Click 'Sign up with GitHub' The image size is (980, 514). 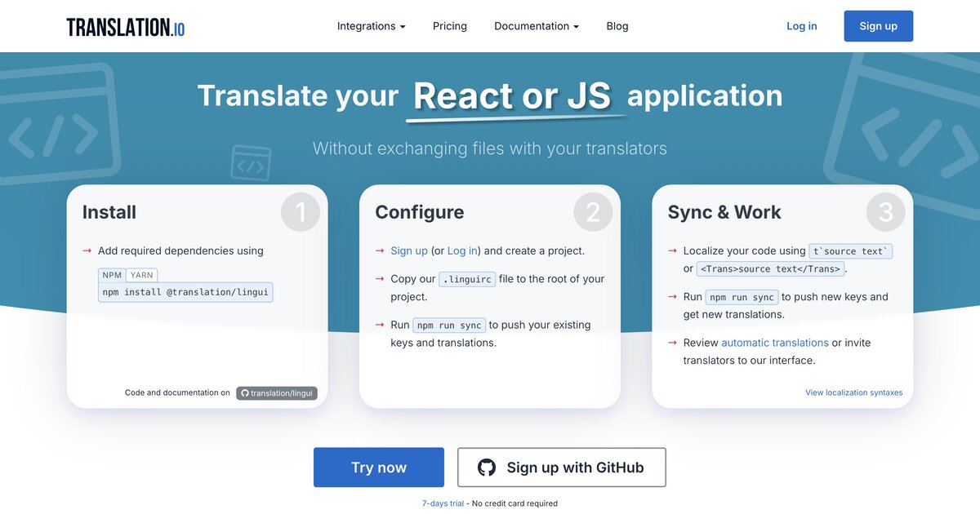tap(561, 467)
